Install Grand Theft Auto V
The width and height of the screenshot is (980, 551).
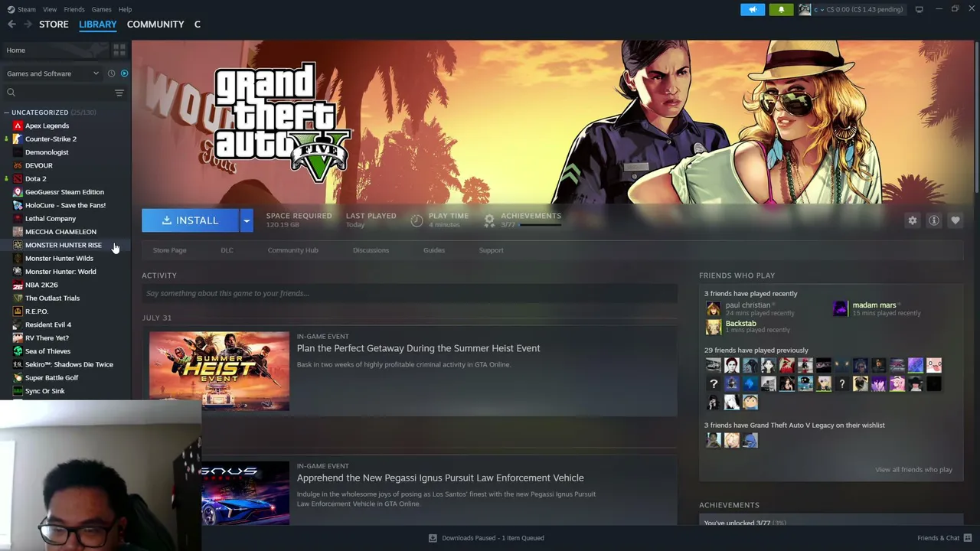click(x=191, y=220)
